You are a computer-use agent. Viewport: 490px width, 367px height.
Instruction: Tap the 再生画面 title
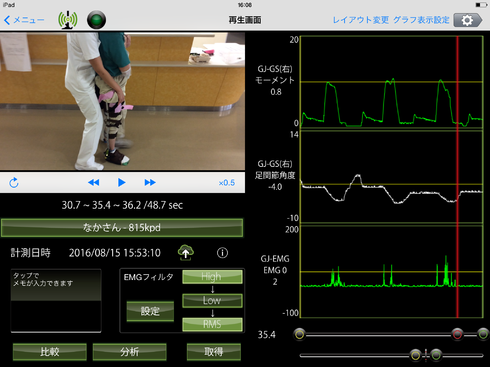(245, 20)
